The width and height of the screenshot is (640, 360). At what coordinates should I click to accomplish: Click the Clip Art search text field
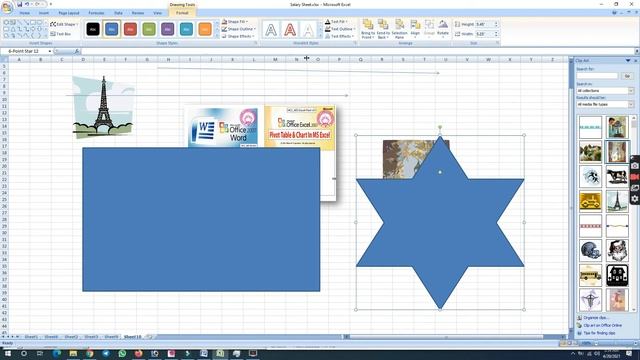(597, 76)
